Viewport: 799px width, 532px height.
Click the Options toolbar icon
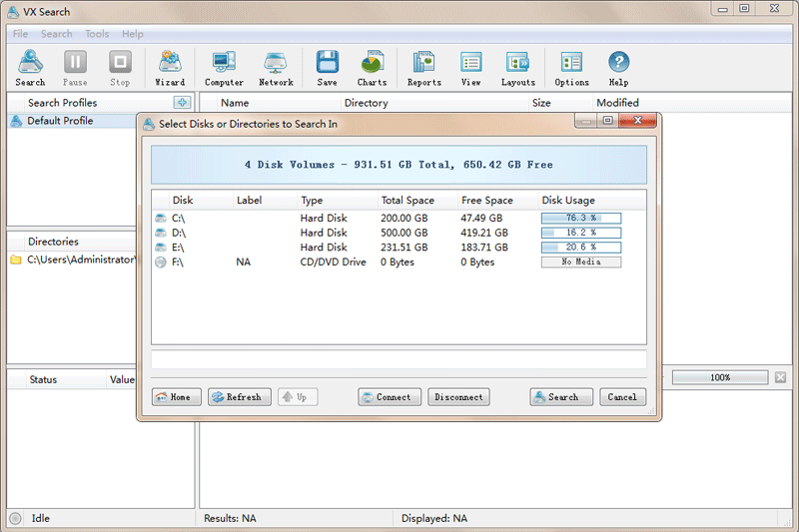571,68
